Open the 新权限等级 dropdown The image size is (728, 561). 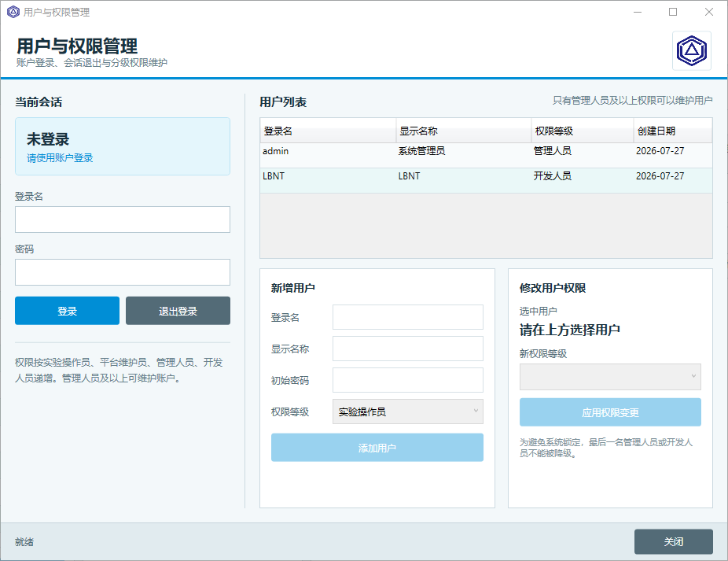(x=610, y=377)
